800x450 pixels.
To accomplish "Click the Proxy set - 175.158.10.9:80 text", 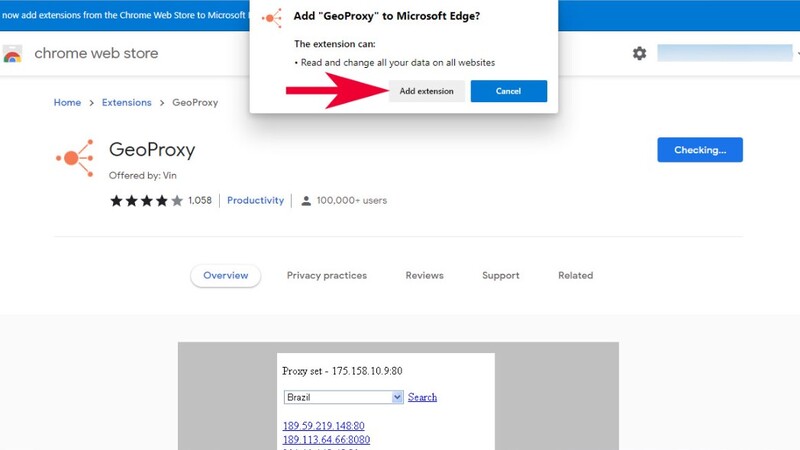I will (342, 371).
